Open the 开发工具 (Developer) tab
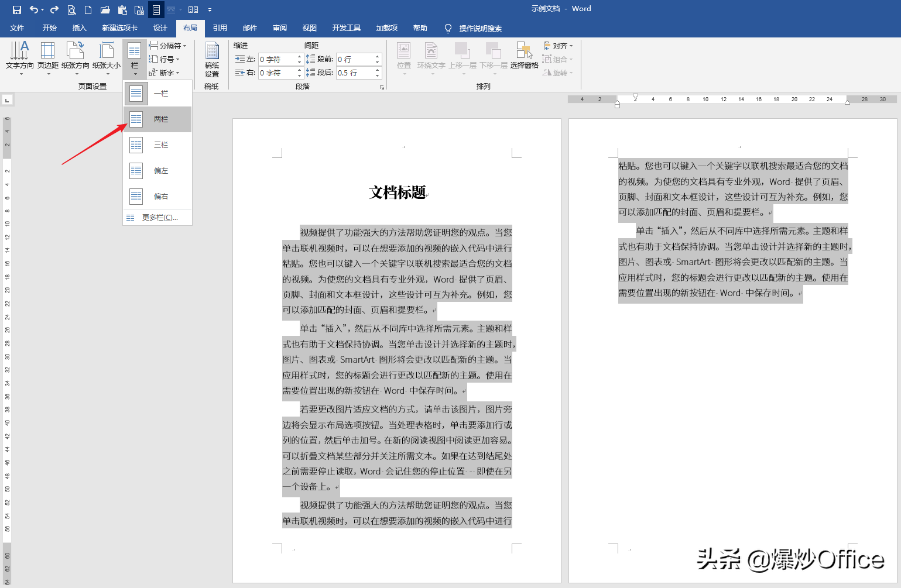The height and width of the screenshot is (588, 901). pyautogui.click(x=347, y=28)
